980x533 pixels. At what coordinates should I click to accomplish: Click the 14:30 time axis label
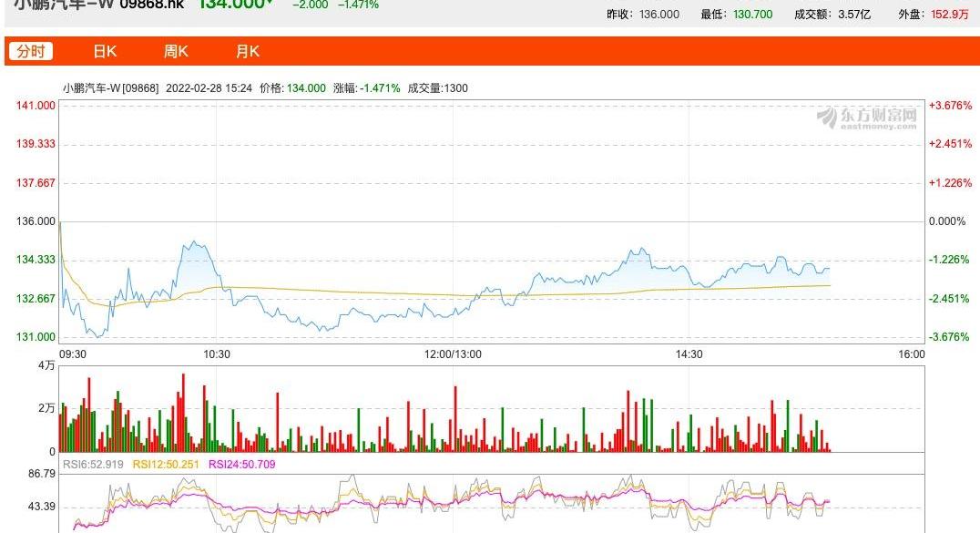pyautogui.click(x=689, y=354)
